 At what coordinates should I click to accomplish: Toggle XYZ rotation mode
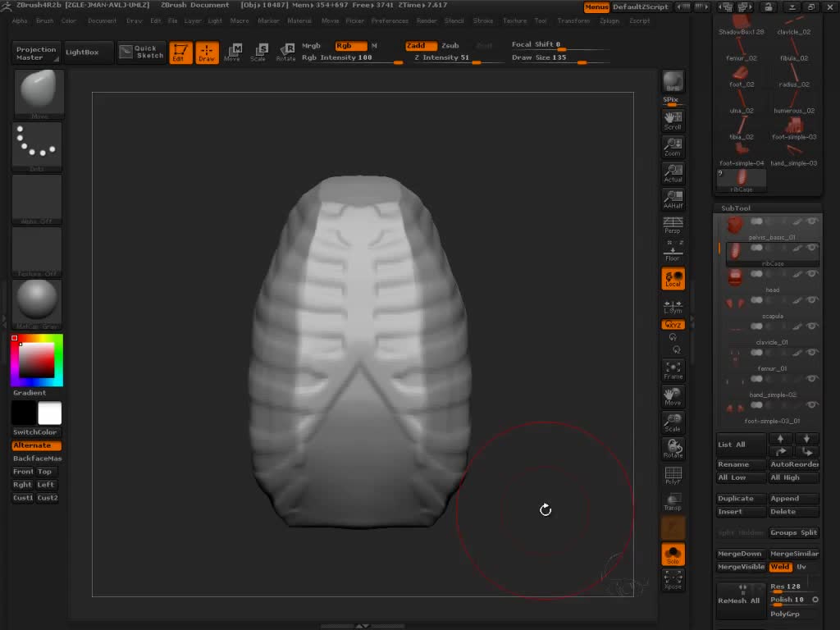point(673,325)
